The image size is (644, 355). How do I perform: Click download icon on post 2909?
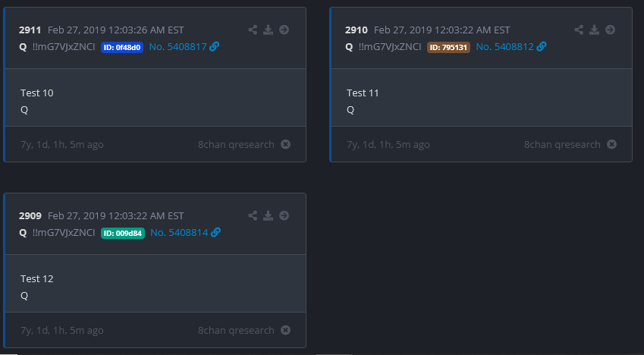coord(269,215)
